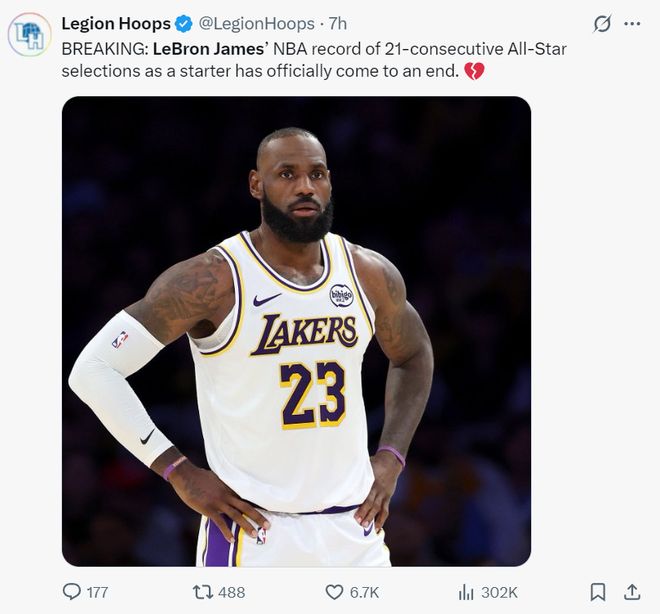Click the 302K views count
The width and height of the screenshot is (660, 614).
(498, 593)
